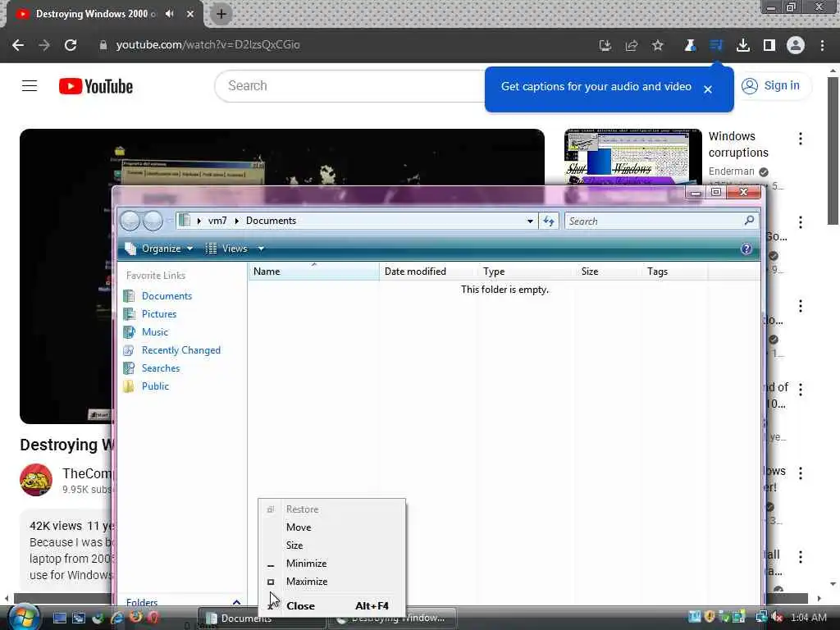840x630 pixels.
Task: Open the media controls icon
Action: click(716, 46)
